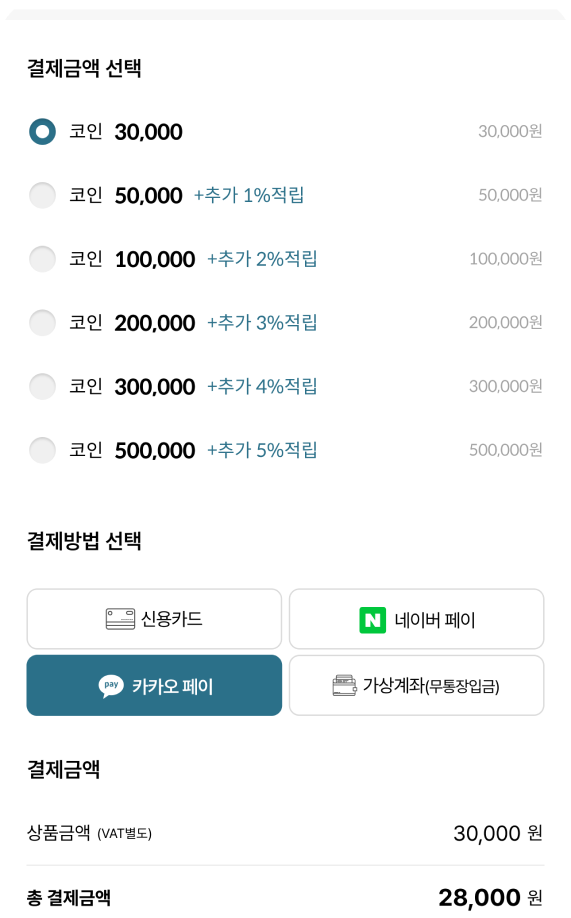
Task: Select 카카오 페이 payment button
Action: [154, 686]
